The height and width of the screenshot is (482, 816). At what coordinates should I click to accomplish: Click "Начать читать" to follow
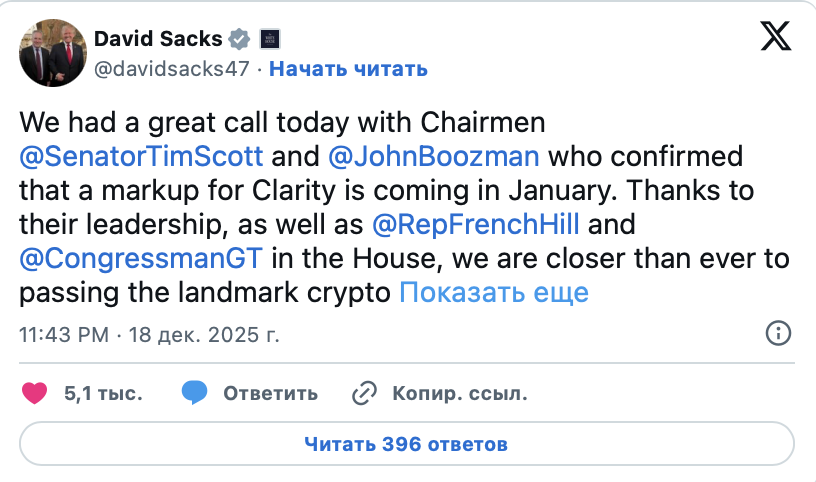click(349, 68)
